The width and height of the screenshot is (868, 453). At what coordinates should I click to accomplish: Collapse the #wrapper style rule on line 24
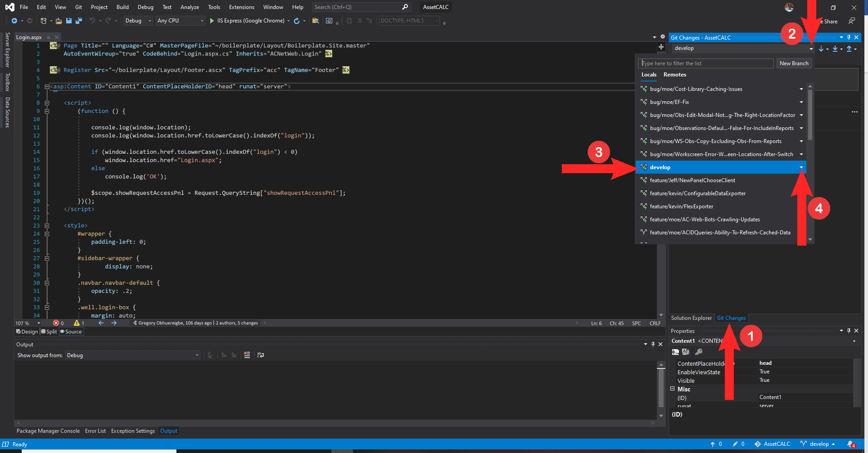pyautogui.click(x=47, y=234)
